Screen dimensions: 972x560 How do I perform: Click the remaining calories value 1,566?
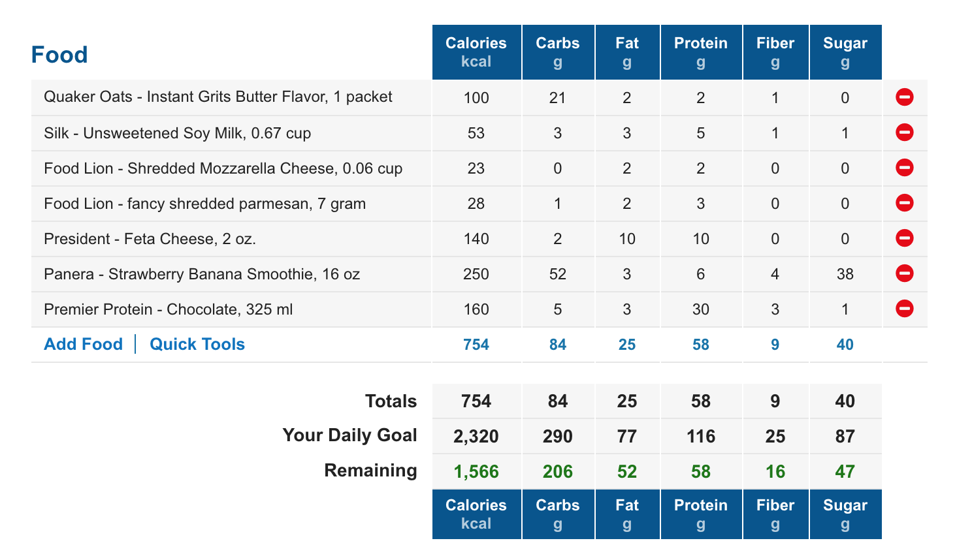pos(476,471)
